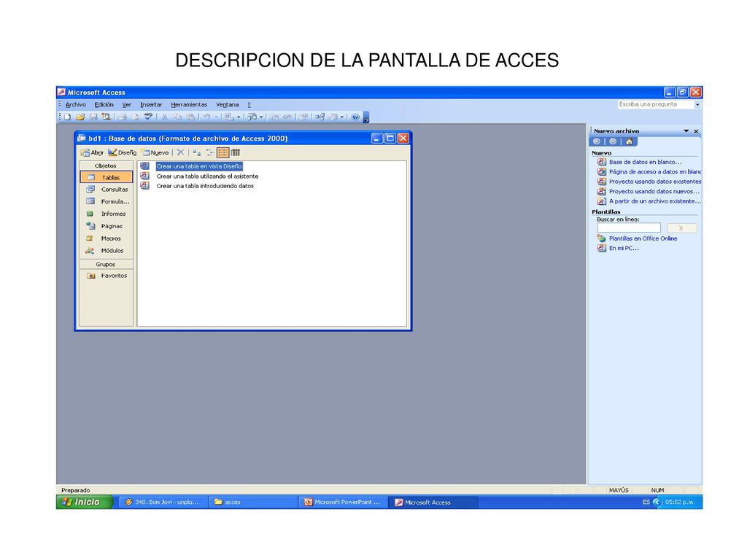Select Informes in the Objetos list
The image size is (747, 560).
click(107, 214)
